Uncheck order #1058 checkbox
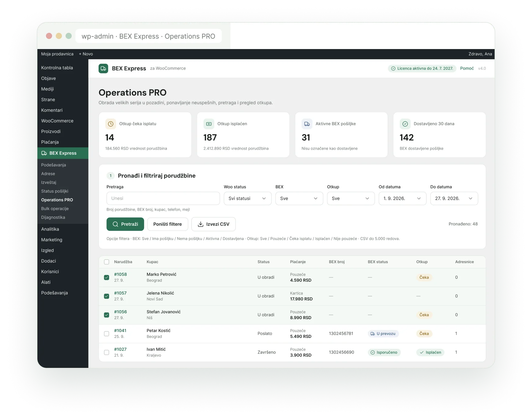This screenshot has width=532, height=420. pyautogui.click(x=107, y=277)
